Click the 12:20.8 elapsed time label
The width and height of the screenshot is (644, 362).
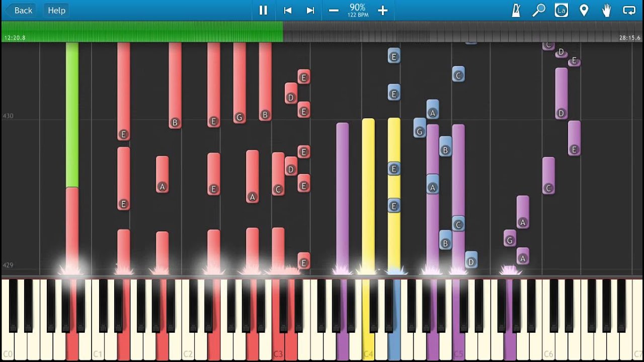click(x=15, y=38)
